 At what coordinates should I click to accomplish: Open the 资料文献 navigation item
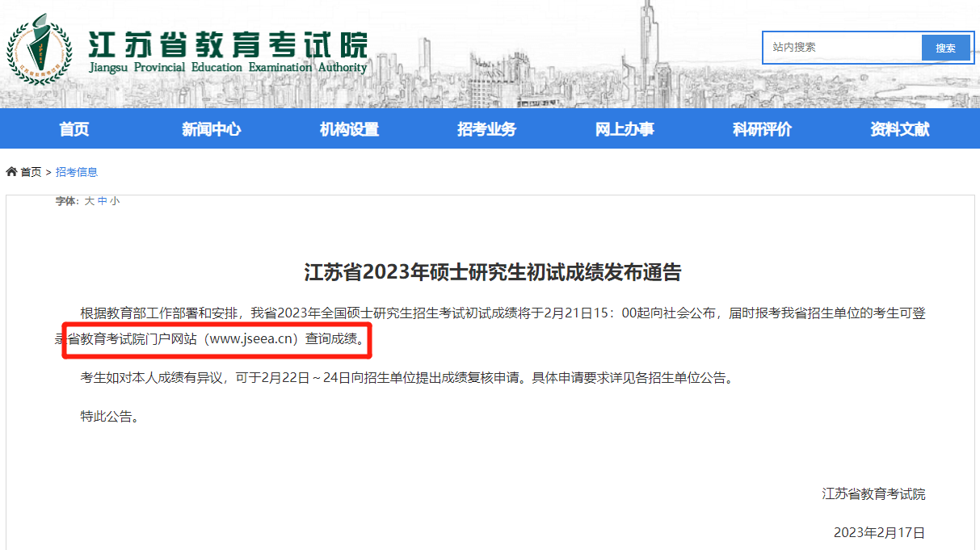point(900,129)
